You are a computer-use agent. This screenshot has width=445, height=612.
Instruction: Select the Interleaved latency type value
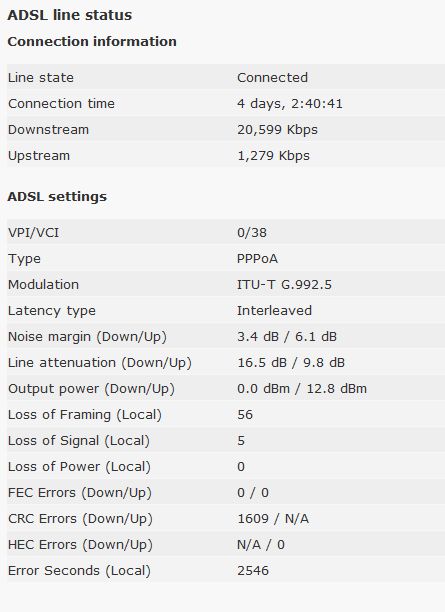(274, 311)
